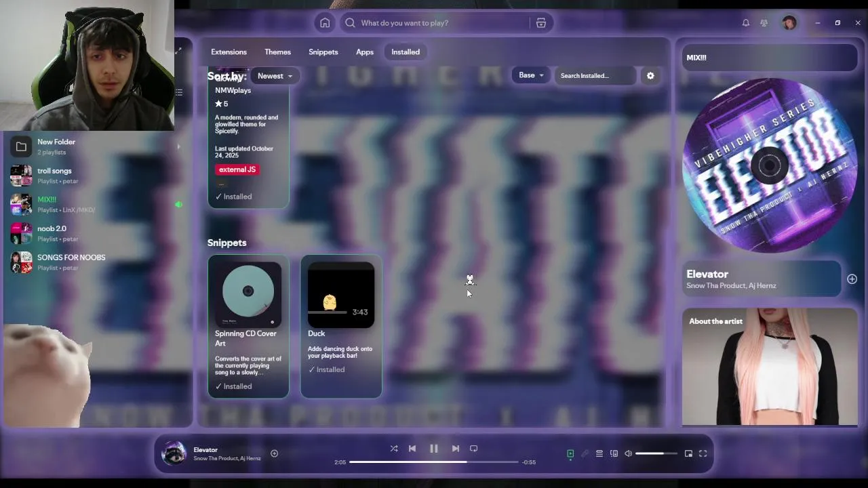
Task: Open the user profile avatar
Action: 789,23
